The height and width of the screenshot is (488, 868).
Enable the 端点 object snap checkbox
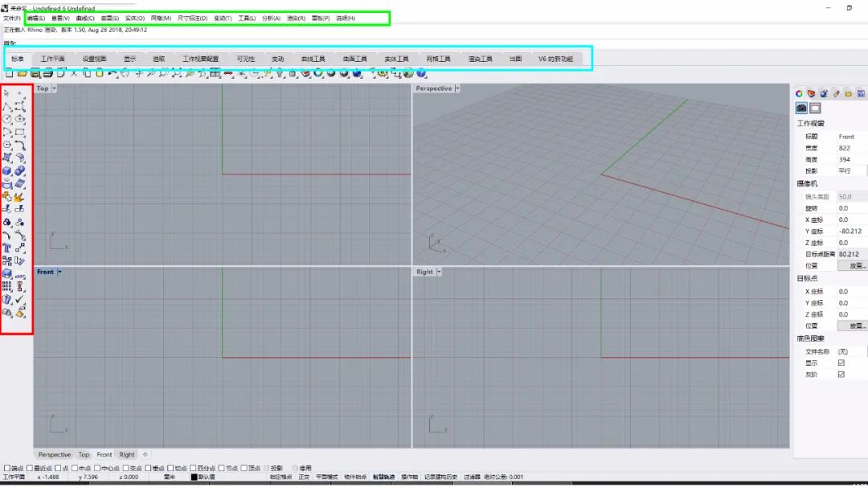tap(7, 468)
